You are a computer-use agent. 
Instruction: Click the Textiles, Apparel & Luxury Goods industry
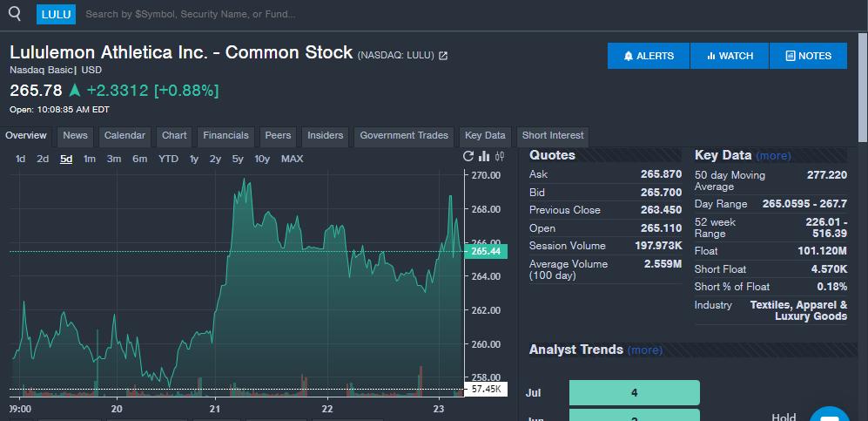coord(798,311)
